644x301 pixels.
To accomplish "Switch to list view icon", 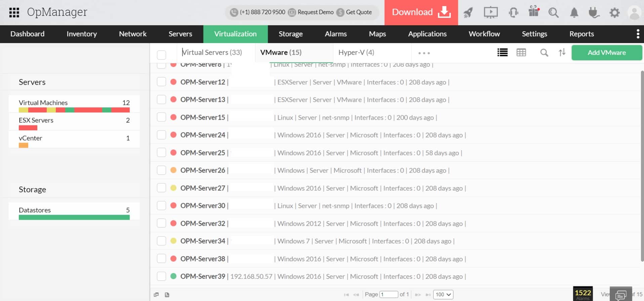I will point(503,52).
